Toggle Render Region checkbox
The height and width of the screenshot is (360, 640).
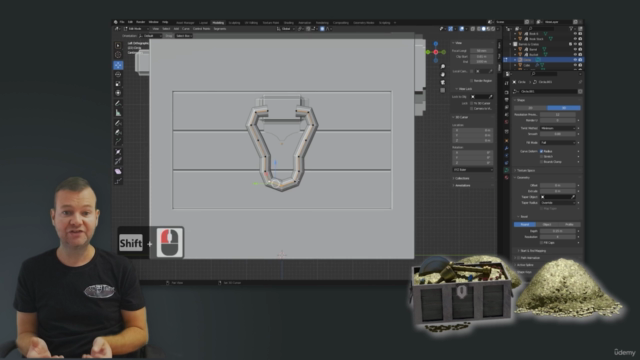(471, 81)
